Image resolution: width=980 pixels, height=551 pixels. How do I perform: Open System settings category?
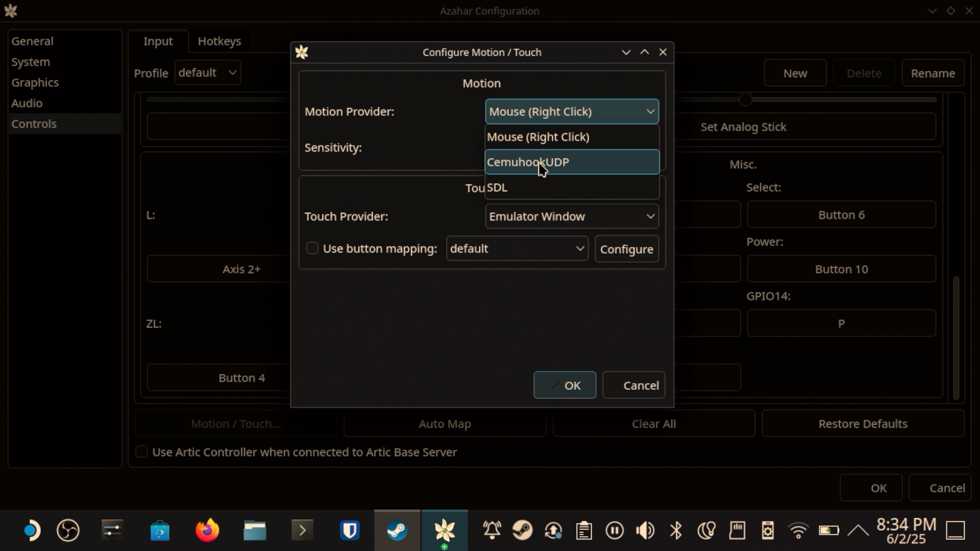pos(64,62)
